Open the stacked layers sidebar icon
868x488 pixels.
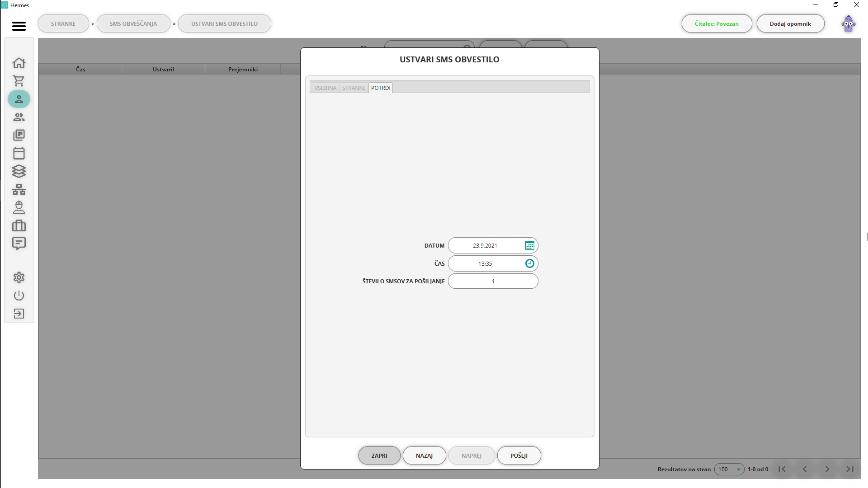click(19, 171)
